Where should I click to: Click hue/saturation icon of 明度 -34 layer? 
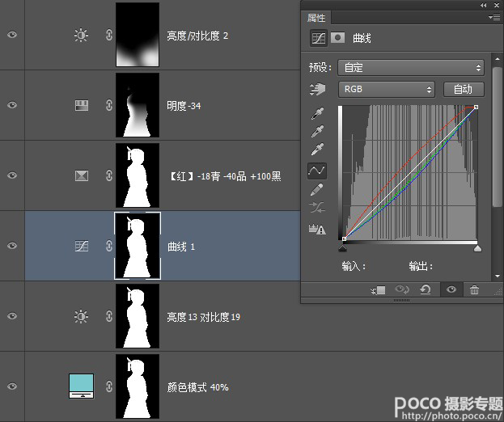coord(82,105)
